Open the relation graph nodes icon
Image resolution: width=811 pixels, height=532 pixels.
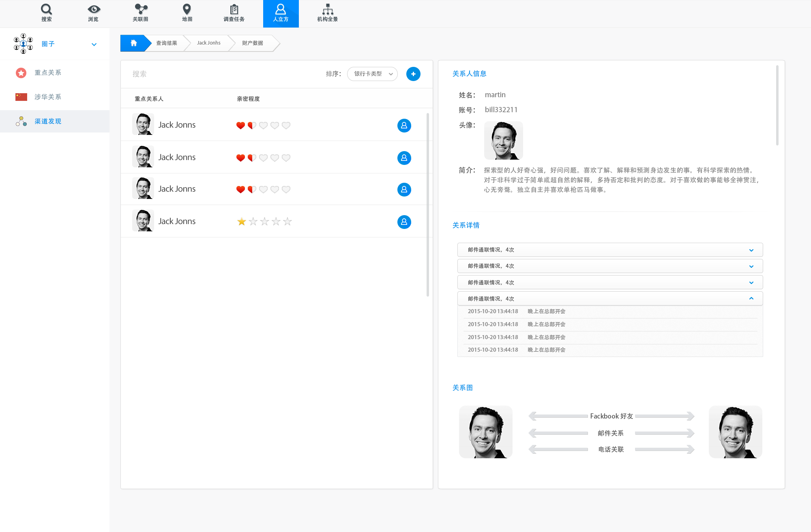coord(140,10)
